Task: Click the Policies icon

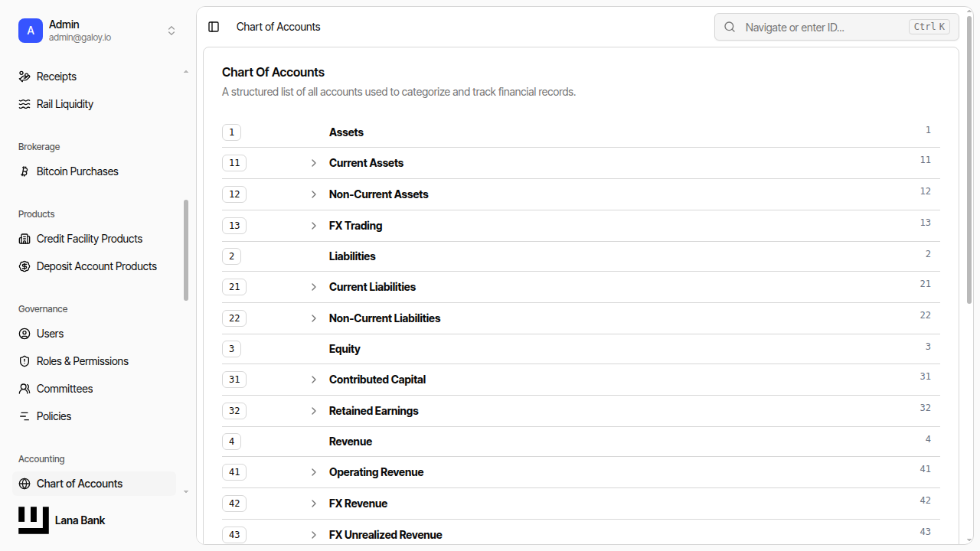Action: (24, 416)
